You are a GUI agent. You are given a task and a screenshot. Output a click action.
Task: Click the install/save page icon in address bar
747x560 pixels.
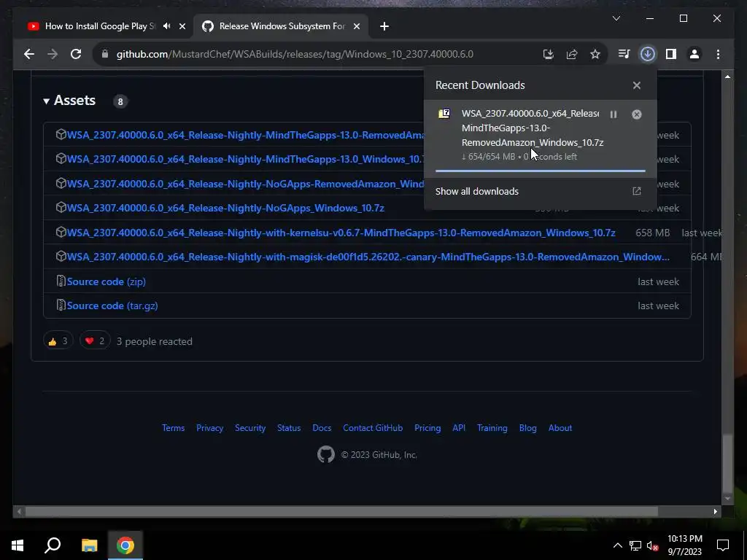549,54
